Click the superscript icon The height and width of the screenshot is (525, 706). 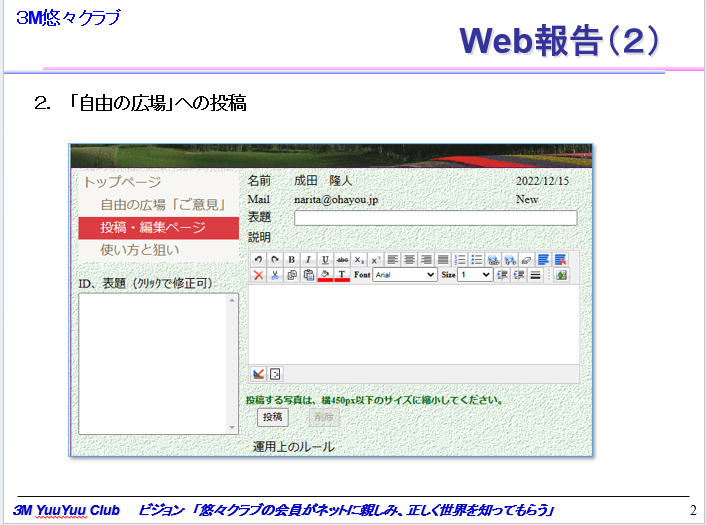point(376,259)
